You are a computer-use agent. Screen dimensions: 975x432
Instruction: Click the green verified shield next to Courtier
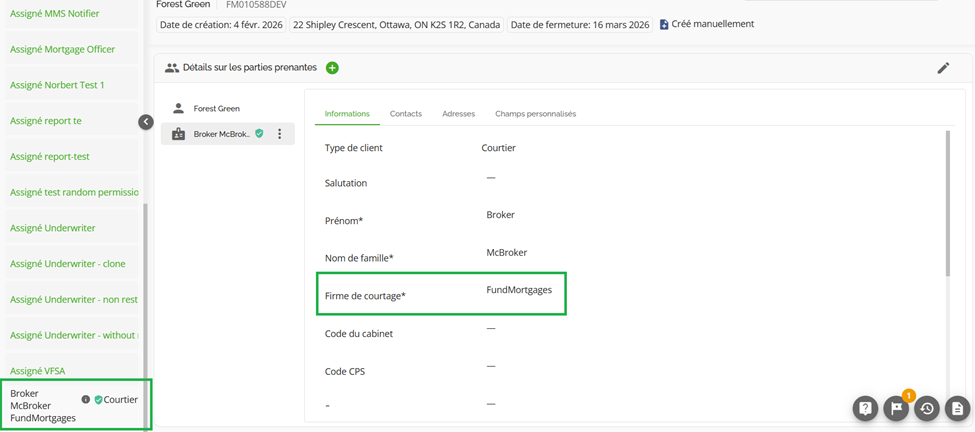[x=98, y=400]
